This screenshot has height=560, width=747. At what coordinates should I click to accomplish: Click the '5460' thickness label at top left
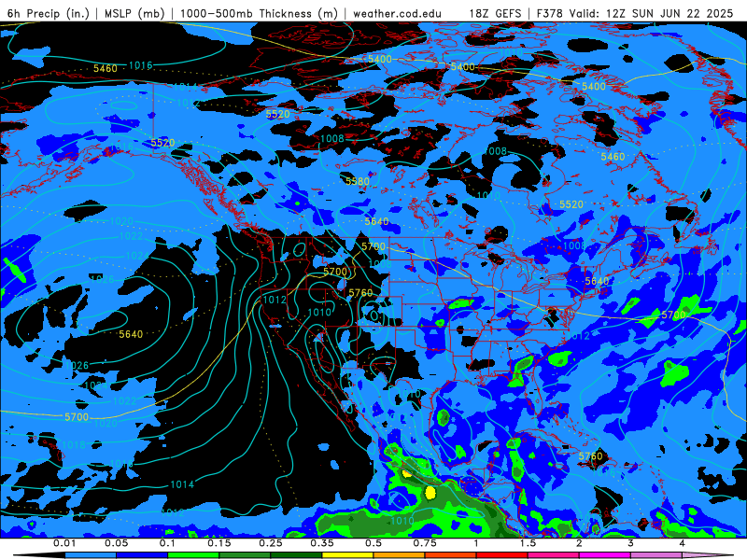point(106,68)
